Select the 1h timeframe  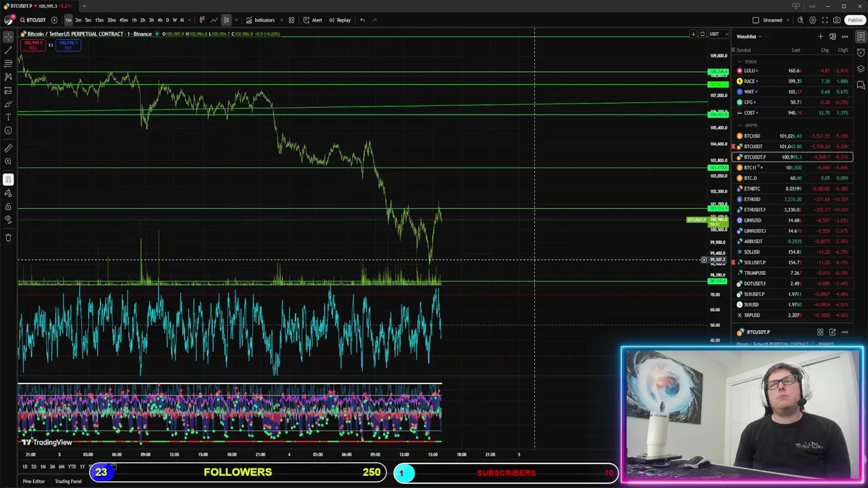tap(134, 20)
